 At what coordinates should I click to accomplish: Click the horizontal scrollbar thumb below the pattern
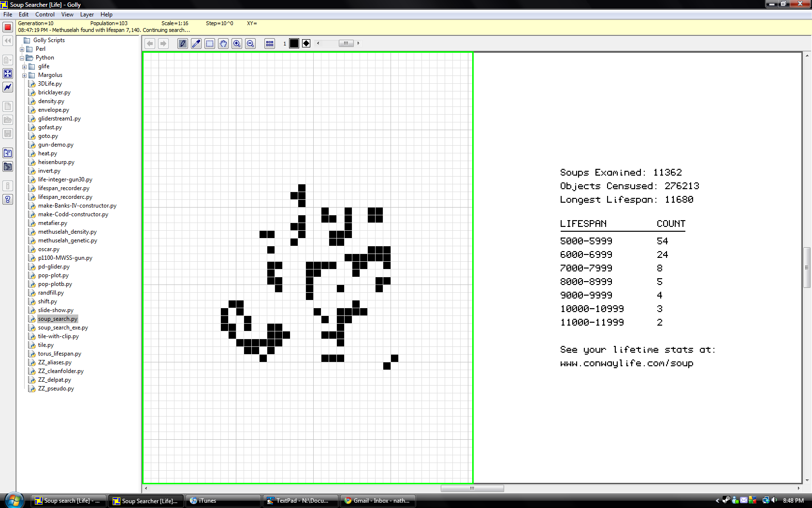(472, 489)
